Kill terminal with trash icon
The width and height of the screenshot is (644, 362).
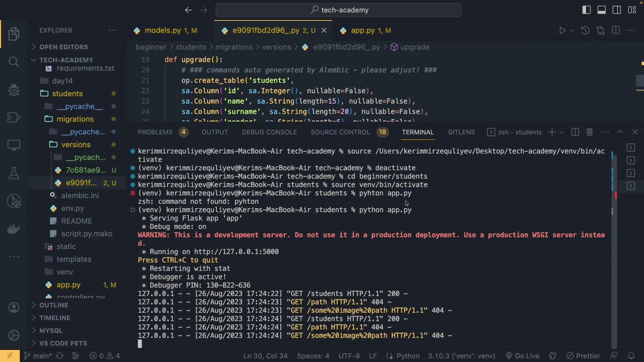(590, 132)
